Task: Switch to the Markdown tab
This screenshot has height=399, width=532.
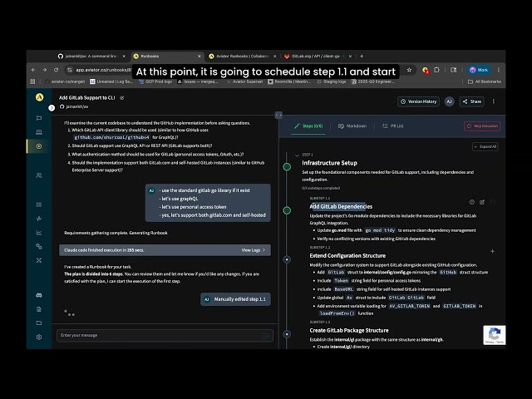Action: (352, 126)
